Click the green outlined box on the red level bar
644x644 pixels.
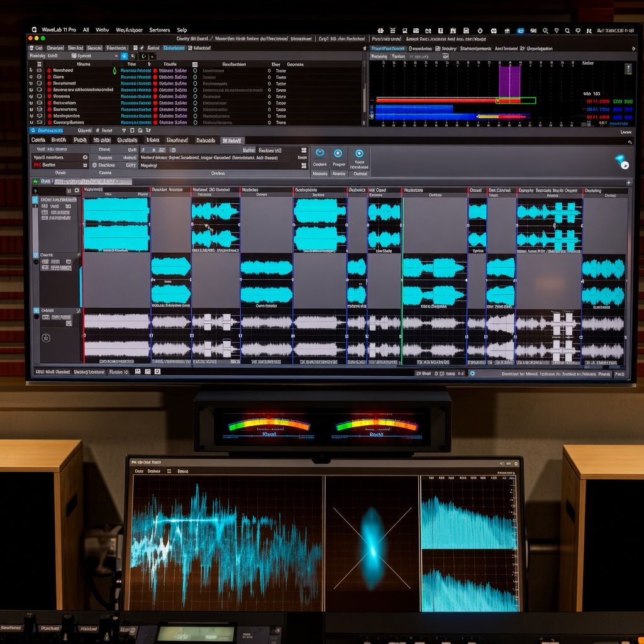(516, 100)
